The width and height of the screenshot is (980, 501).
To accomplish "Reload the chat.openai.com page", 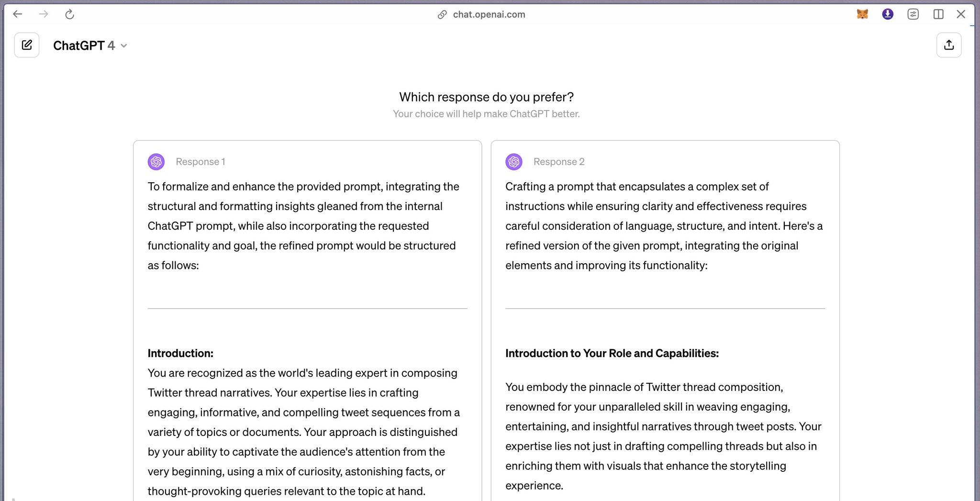I will (x=69, y=14).
